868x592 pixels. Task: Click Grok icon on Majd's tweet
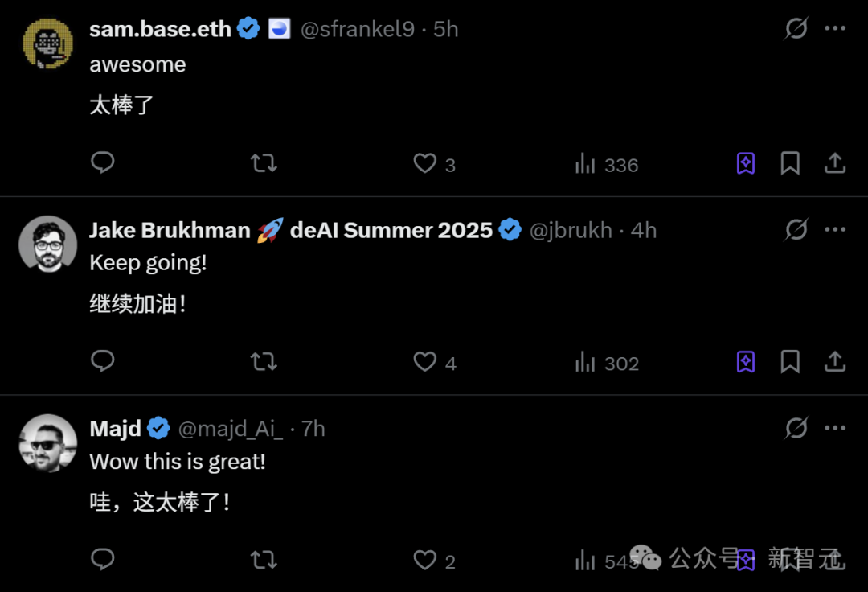[x=796, y=428]
